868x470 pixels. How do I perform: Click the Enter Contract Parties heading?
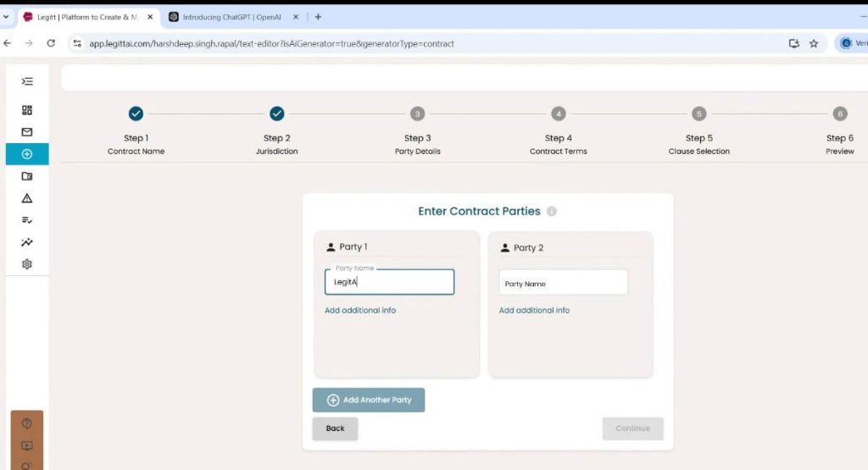click(479, 211)
